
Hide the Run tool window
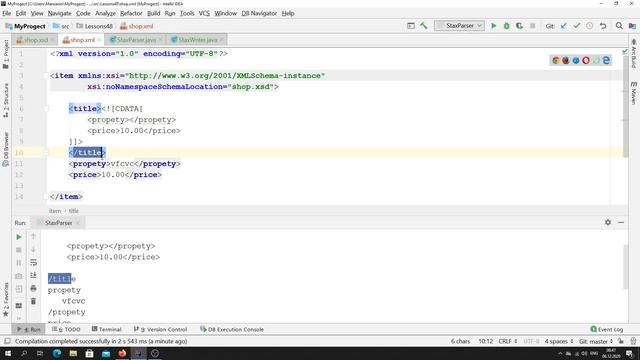tap(621, 222)
